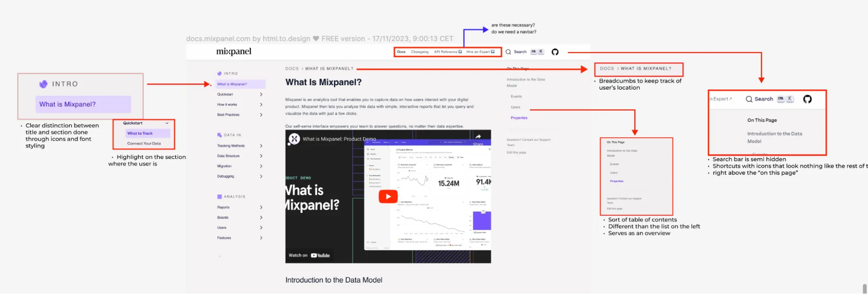Click the magnifier icon in the main navbar search
The width and height of the screenshot is (868, 294).
(508, 52)
